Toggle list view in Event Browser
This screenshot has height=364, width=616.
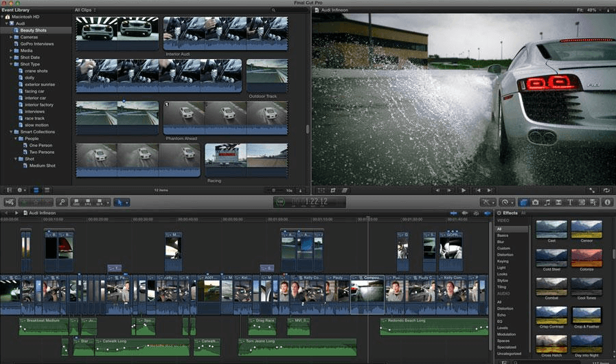coord(47,190)
